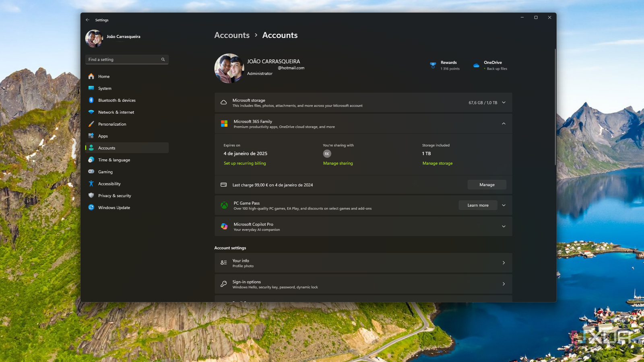Click the System monitor icon in sidebar

pos(91,88)
